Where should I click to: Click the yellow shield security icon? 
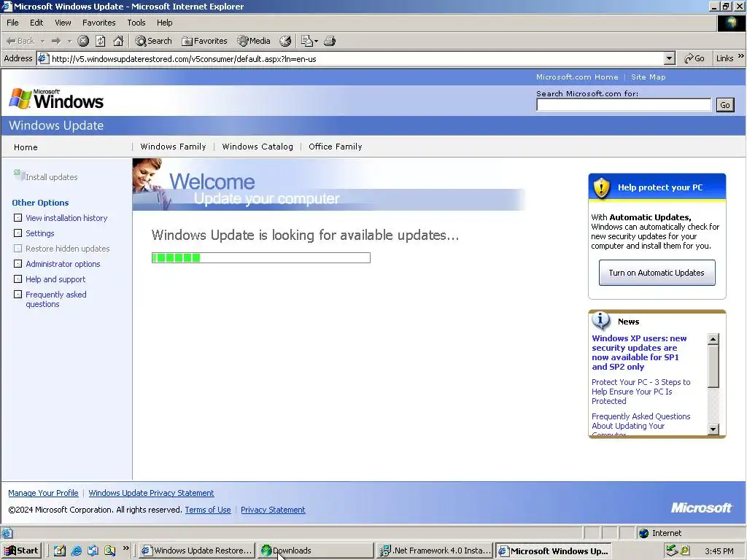(x=602, y=187)
